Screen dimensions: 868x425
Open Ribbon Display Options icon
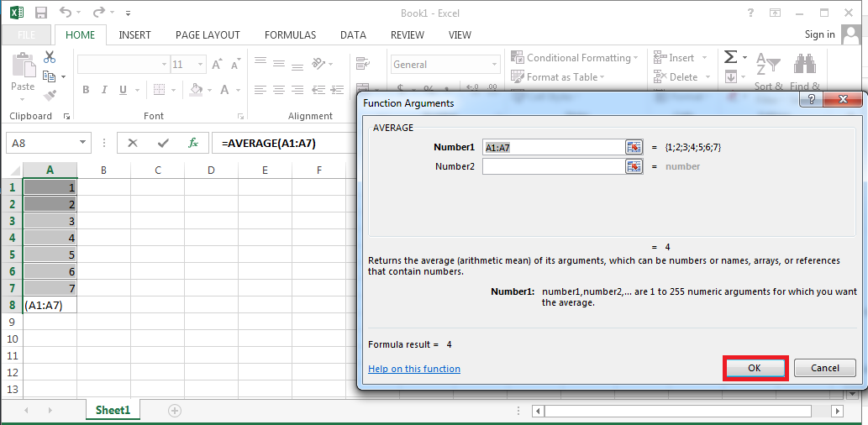(775, 12)
